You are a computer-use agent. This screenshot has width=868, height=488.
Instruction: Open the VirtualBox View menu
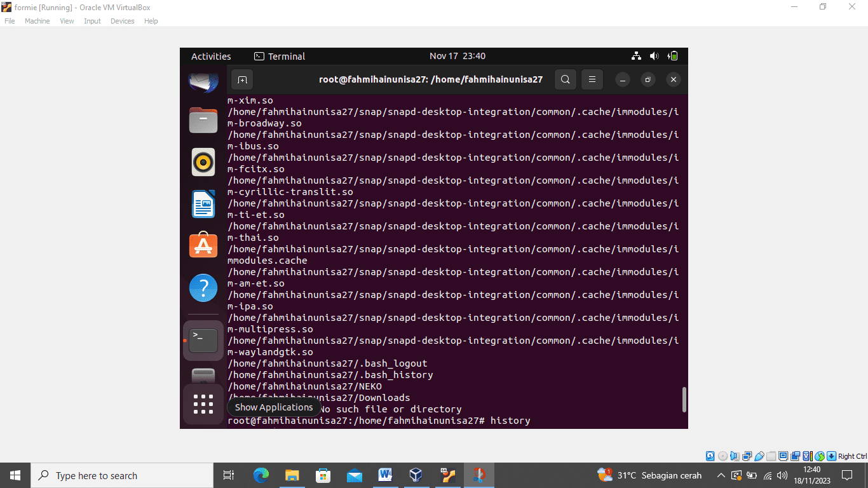click(67, 21)
